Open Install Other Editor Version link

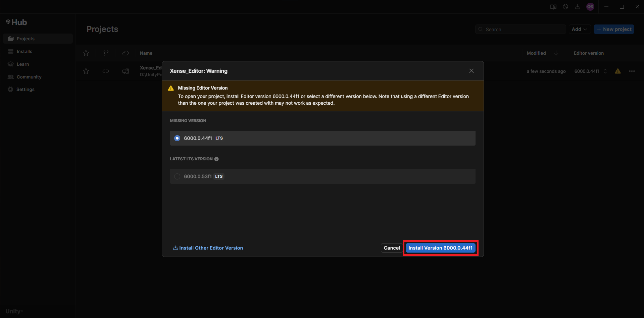[x=208, y=248]
